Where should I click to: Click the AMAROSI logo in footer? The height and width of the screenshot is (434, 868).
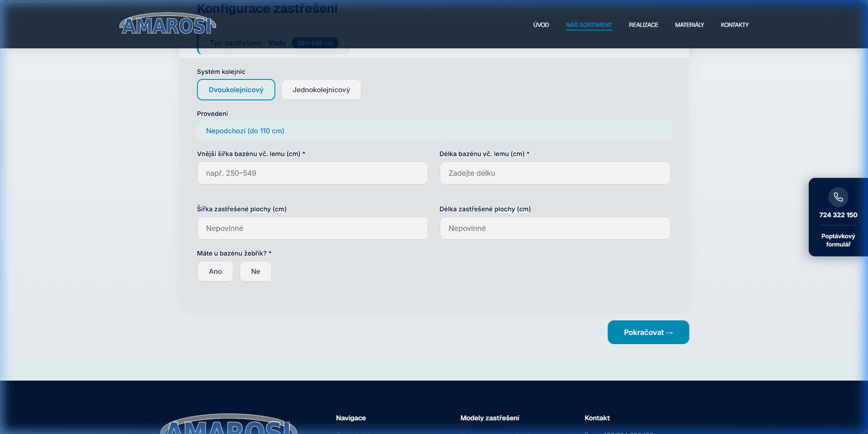(x=228, y=424)
